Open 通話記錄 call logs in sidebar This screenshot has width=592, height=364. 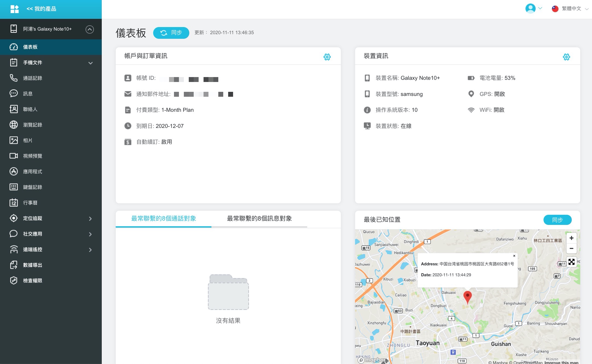33,78
